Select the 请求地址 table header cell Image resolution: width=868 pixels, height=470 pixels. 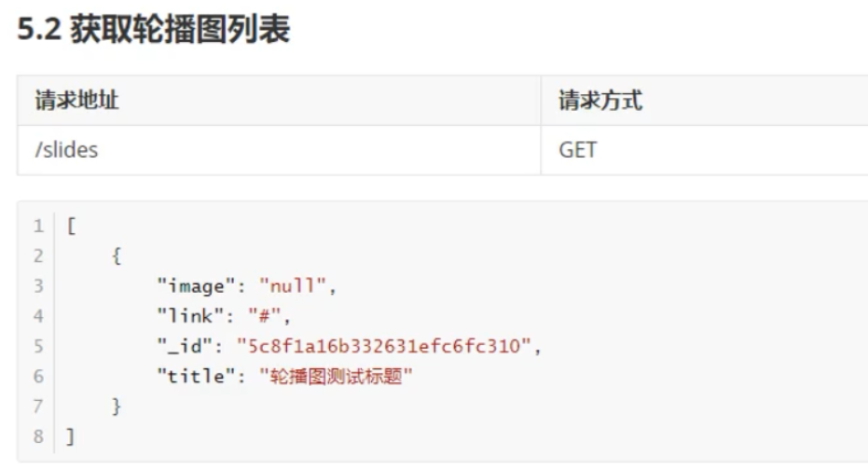coord(76,101)
